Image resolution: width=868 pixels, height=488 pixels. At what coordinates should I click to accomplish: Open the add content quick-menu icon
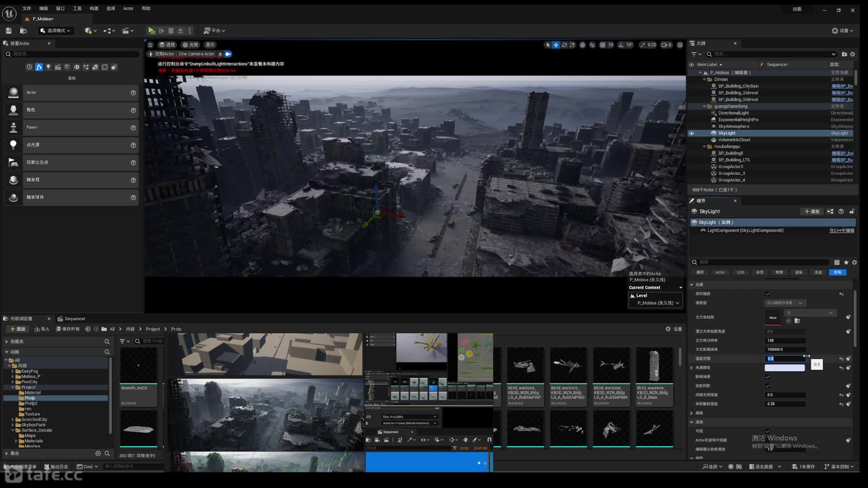click(x=90, y=31)
